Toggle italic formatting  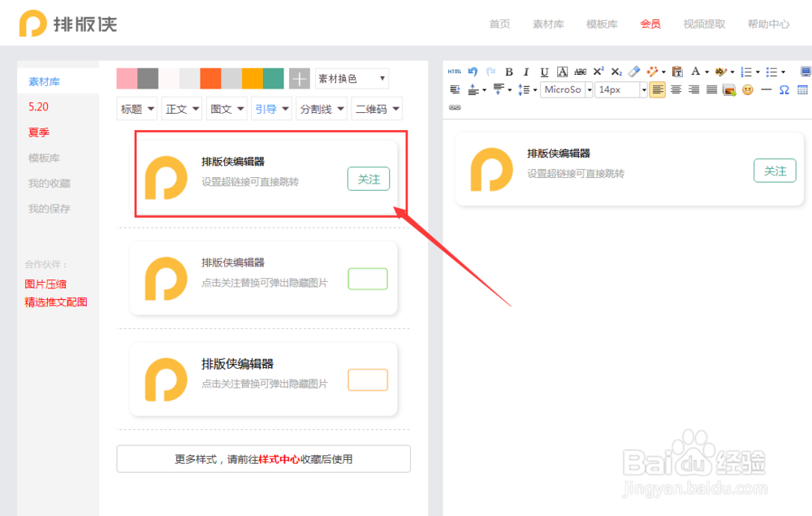527,72
